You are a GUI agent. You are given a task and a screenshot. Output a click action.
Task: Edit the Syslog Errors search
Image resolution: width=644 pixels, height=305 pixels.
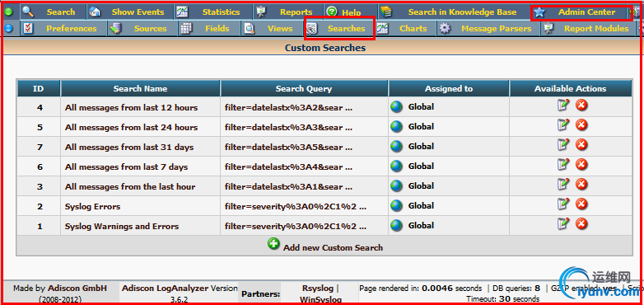563,204
